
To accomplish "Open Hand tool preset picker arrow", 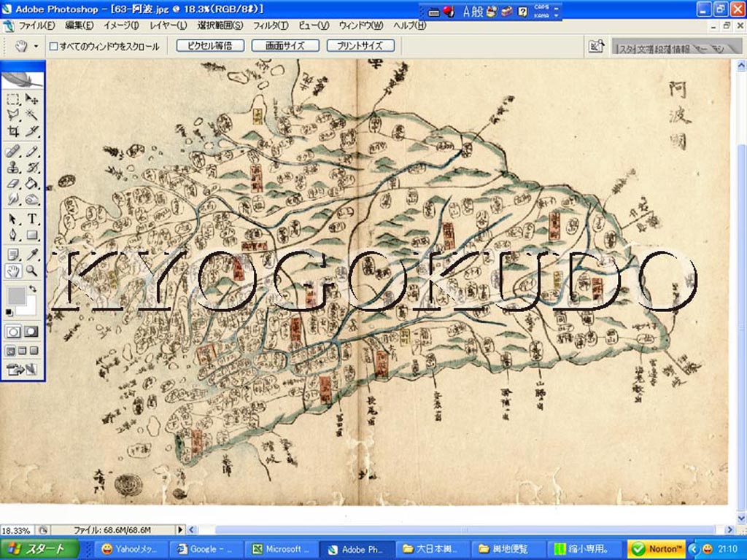I will [36, 46].
